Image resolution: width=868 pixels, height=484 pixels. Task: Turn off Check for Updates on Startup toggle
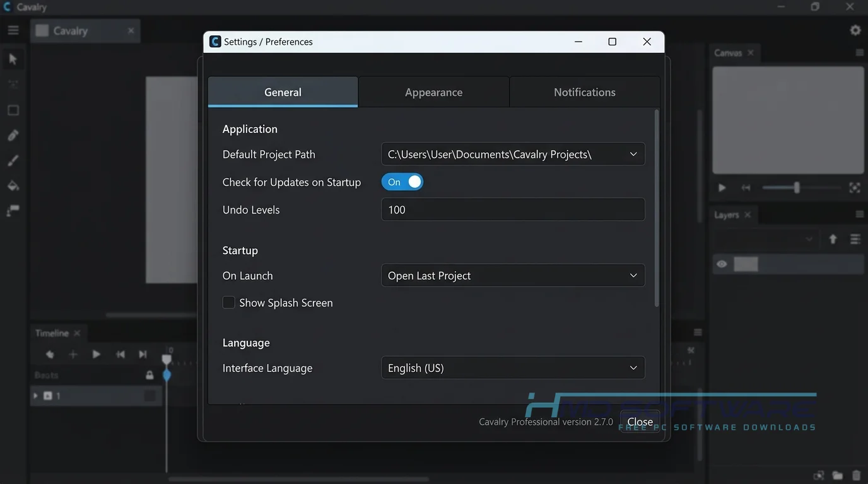402,182
